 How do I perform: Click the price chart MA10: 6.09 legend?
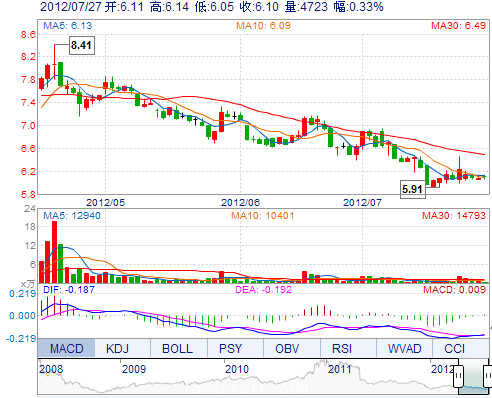263,26
